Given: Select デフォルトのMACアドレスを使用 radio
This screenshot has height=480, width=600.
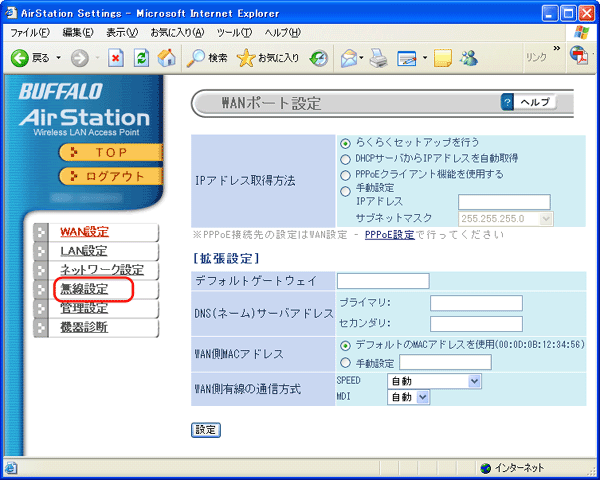Looking at the screenshot, I should tap(345, 346).
